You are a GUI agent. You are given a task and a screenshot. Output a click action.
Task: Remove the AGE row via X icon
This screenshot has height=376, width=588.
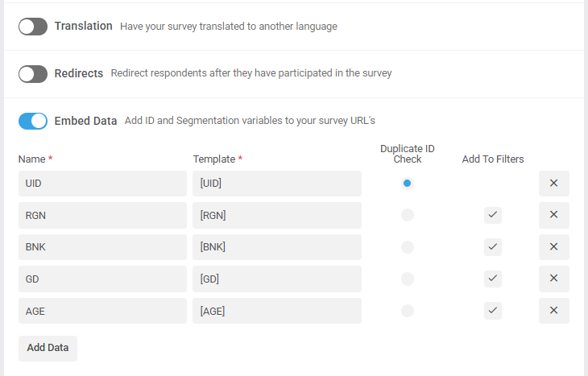pyautogui.click(x=553, y=311)
